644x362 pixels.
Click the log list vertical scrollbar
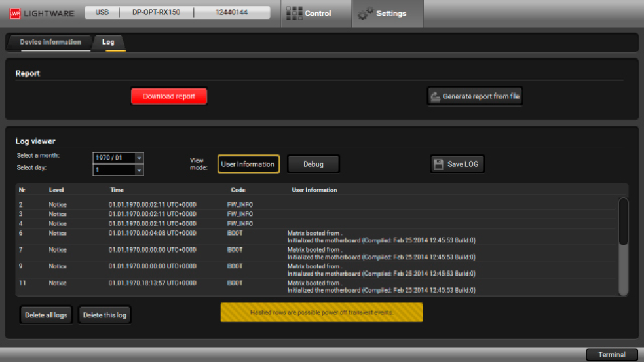623,246
